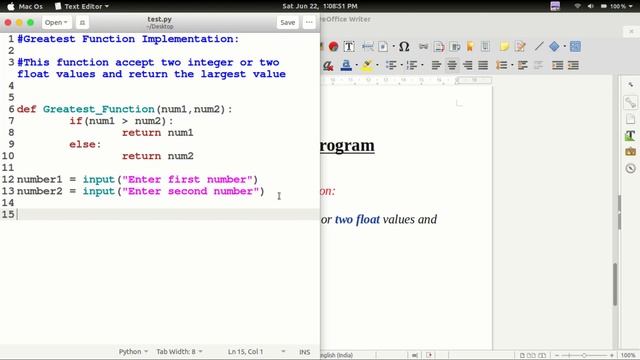Open insert field dropdown arrow

point(393,47)
